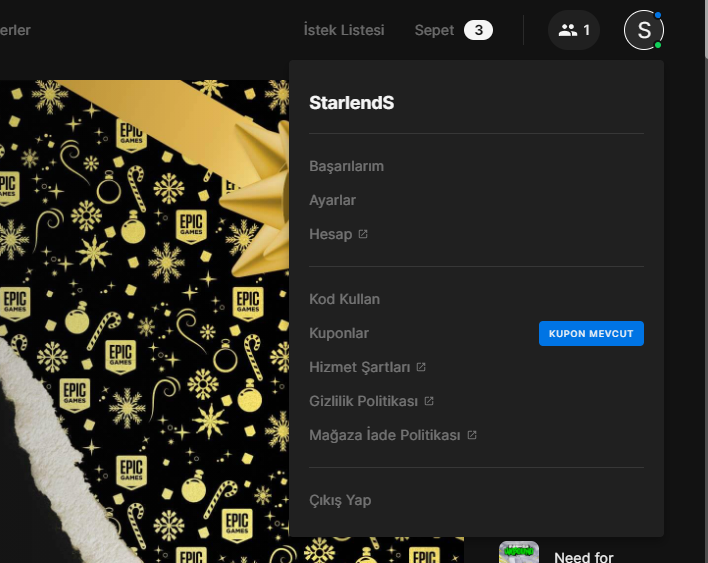Screen dimensions: 708x563
Task: Open the friends list showing 1 online
Action: tap(574, 30)
